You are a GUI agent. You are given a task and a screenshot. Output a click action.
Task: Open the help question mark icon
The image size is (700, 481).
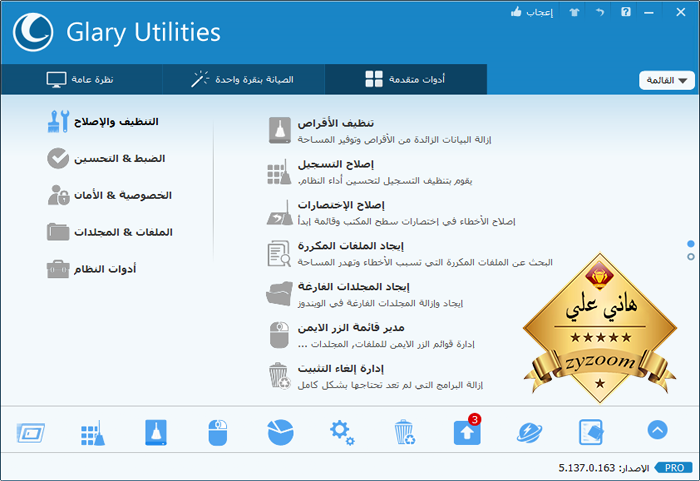point(626,12)
